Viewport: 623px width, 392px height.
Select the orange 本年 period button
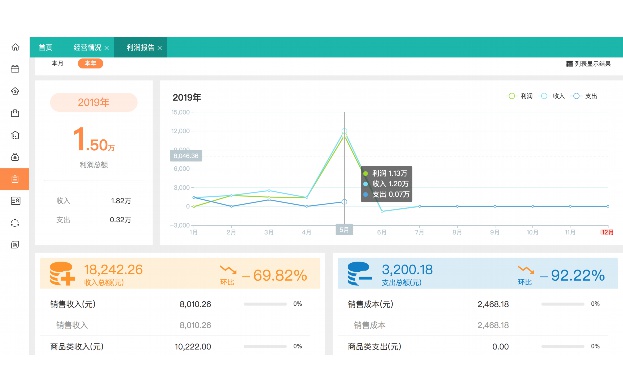coord(90,63)
